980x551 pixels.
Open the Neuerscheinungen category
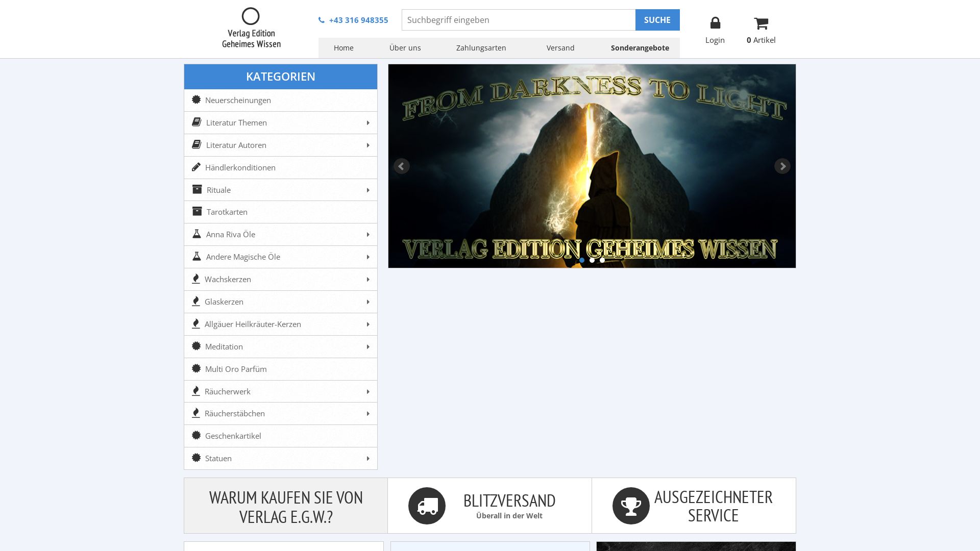pyautogui.click(x=281, y=101)
